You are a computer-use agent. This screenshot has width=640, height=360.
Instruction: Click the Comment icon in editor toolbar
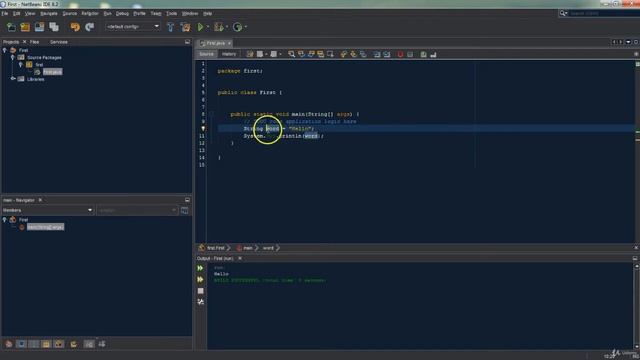pos(423,54)
